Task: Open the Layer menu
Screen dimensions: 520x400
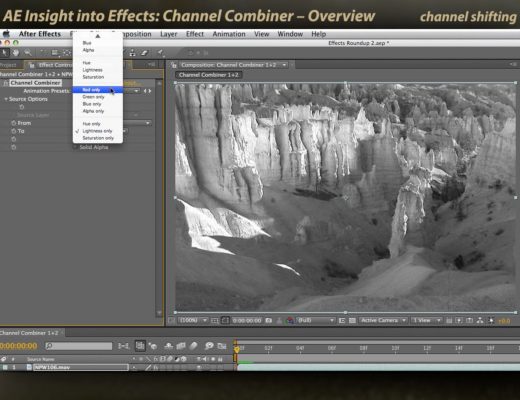Action: click(169, 34)
